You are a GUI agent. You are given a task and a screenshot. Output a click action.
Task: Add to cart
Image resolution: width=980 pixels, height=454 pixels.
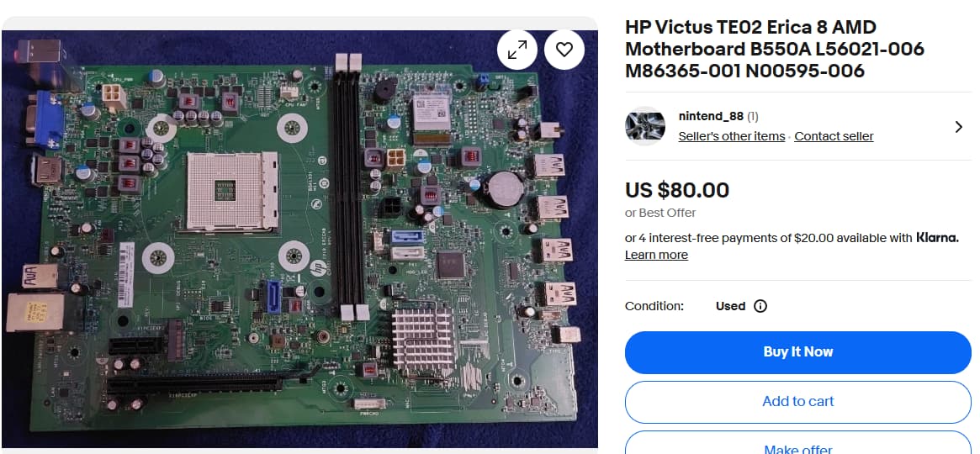798,402
